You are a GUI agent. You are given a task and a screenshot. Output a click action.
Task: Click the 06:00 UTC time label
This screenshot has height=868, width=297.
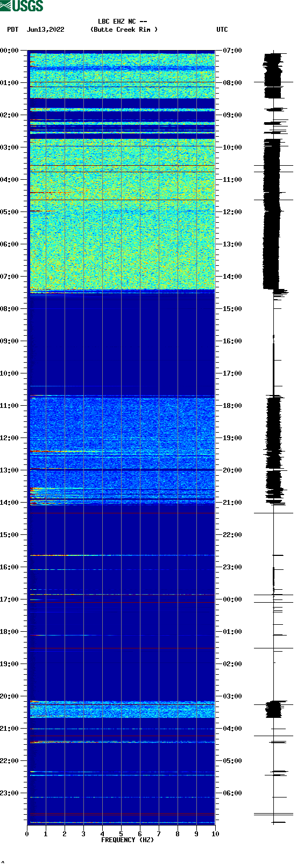232,793
